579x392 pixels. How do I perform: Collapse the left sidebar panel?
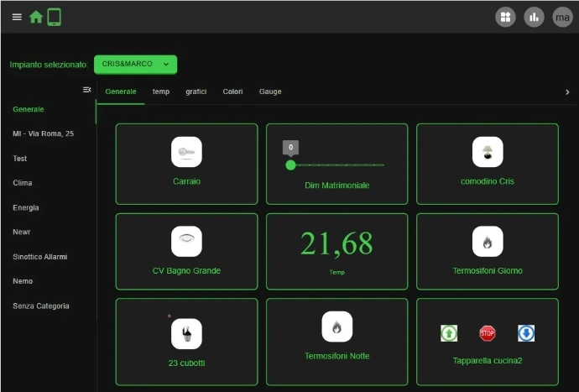pos(86,90)
